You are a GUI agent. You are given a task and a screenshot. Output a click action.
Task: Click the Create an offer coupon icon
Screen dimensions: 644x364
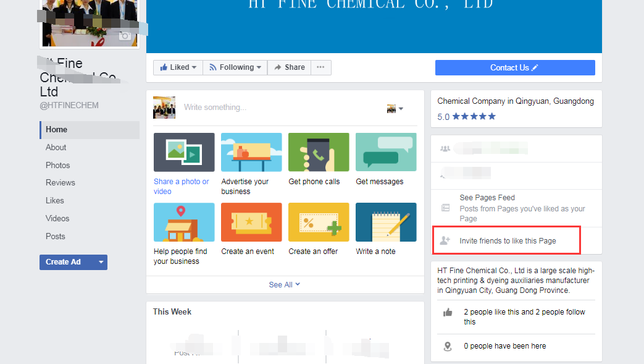click(x=319, y=222)
